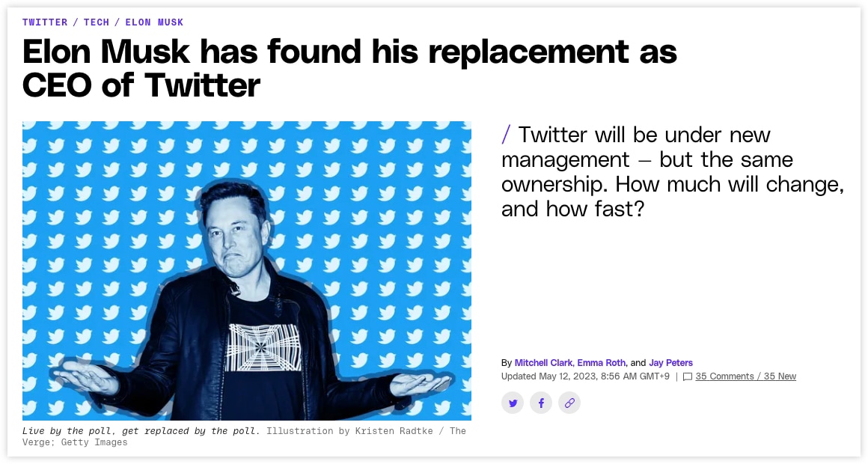Screen dimensions: 868x464
Task: View author Jay Peters' profile
Action: tap(671, 363)
